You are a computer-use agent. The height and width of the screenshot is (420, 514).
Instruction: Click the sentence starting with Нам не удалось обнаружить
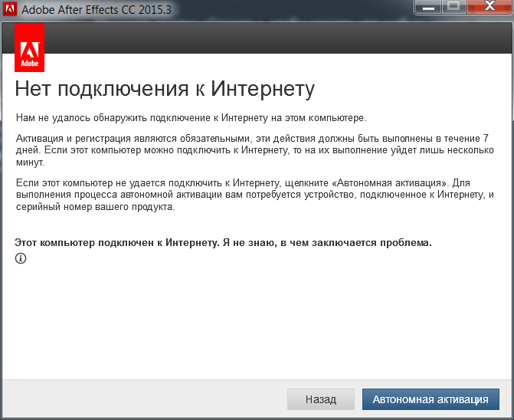191,118
